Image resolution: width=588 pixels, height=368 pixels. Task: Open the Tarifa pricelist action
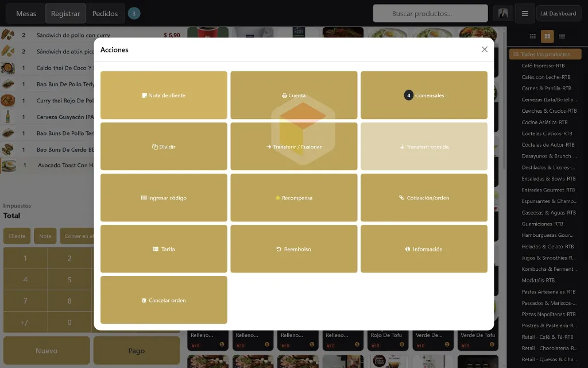click(x=164, y=248)
